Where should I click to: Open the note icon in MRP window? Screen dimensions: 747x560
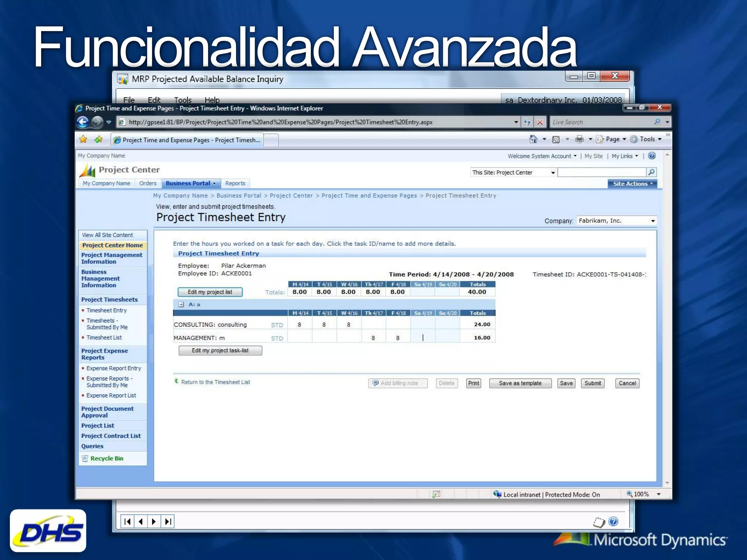coord(599,522)
